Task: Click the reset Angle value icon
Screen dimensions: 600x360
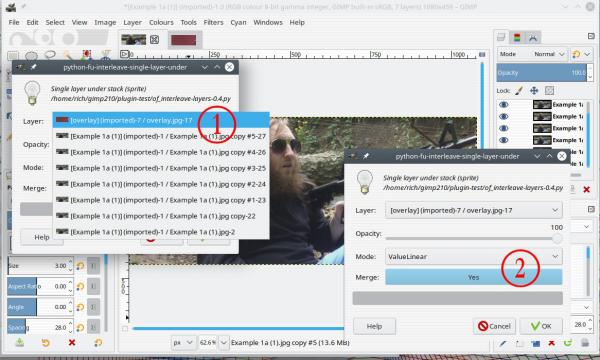Action: [x=80, y=307]
